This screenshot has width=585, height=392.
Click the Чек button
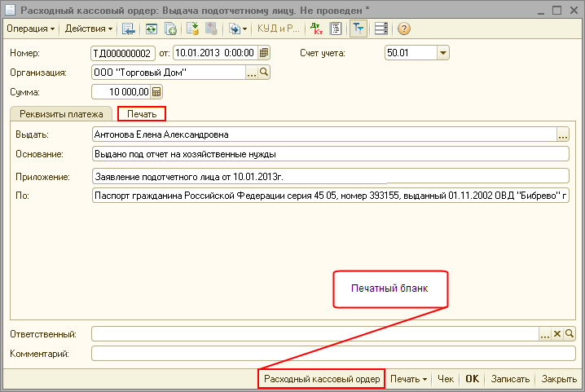446,379
